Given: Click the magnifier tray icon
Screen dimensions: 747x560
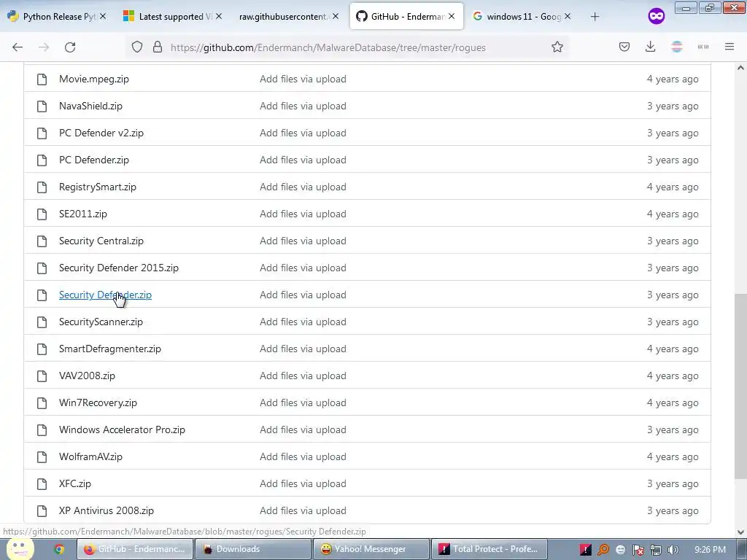Looking at the screenshot, I should tap(603, 550).
